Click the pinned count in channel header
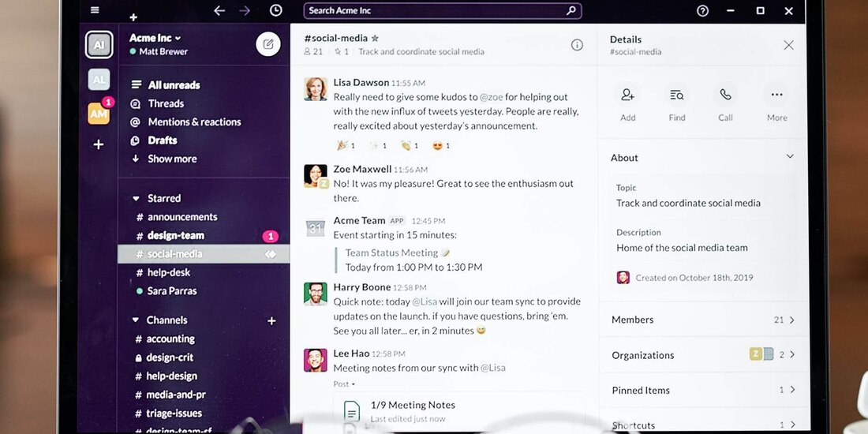This screenshot has height=434, width=868. tap(342, 51)
